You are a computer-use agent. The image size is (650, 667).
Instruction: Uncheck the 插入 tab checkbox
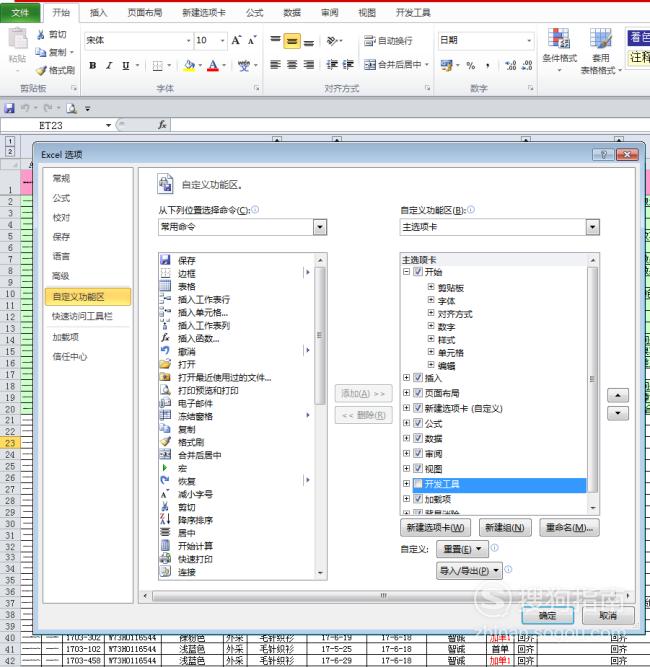click(x=418, y=377)
